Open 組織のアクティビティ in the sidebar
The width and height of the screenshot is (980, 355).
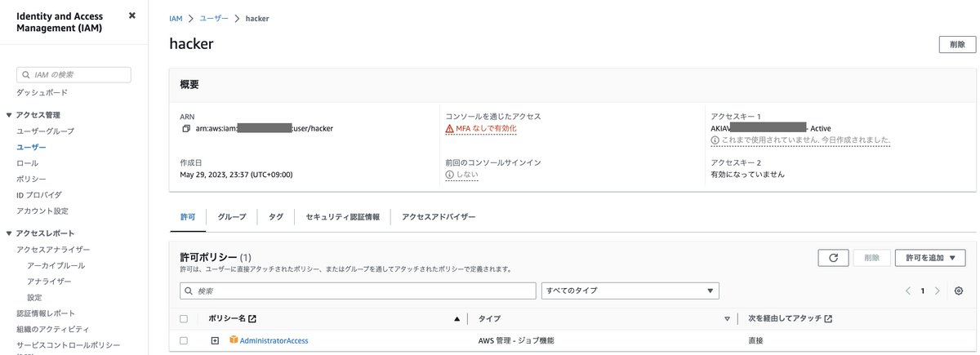[x=53, y=329]
